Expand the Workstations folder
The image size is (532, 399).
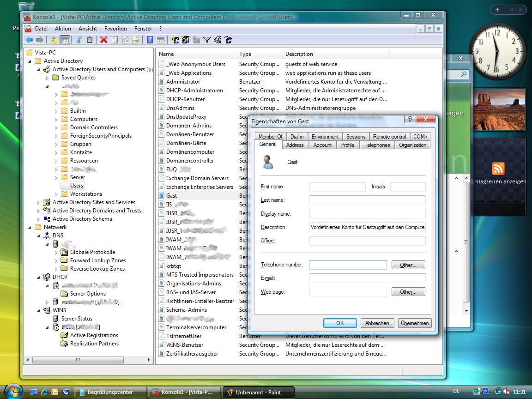pos(56,194)
